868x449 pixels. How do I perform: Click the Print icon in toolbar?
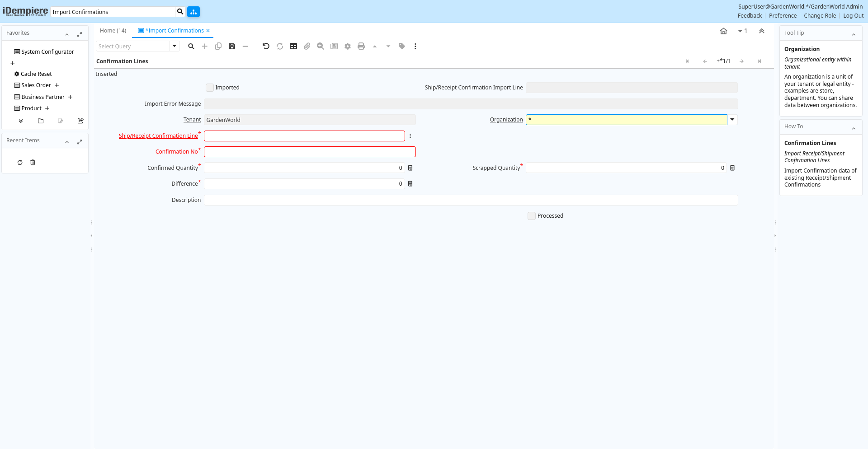coord(361,46)
